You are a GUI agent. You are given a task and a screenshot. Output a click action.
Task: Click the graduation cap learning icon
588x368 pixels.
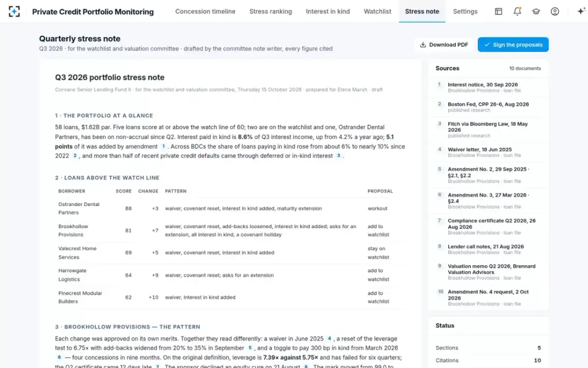536,11
